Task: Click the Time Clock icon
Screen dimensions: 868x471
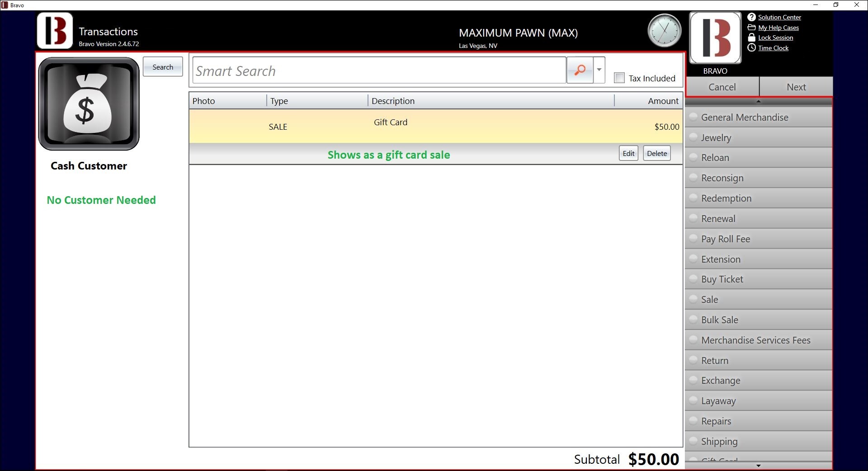Action: pyautogui.click(x=751, y=47)
